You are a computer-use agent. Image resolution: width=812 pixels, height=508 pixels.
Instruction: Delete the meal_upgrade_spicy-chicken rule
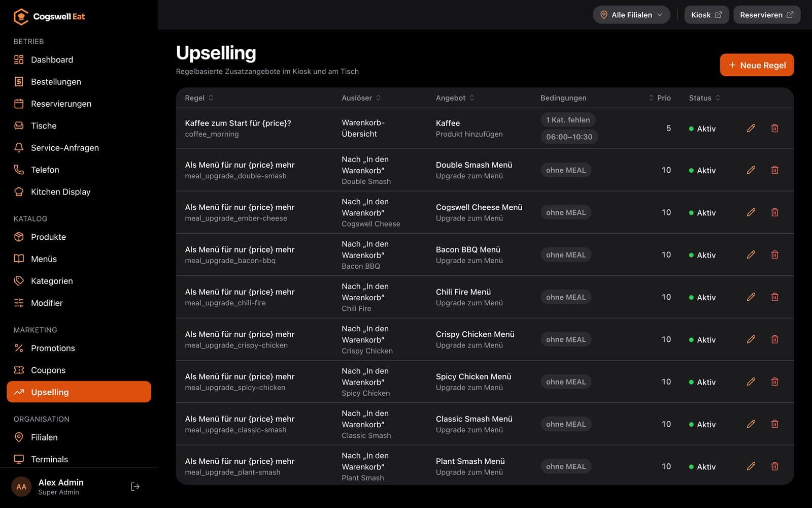pyautogui.click(x=774, y=382)
